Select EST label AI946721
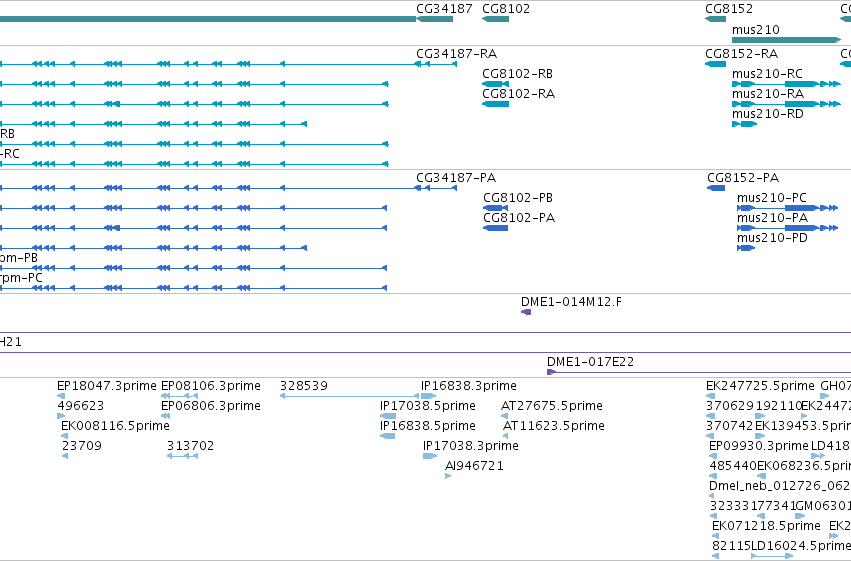The image size is (851, 561). pos(474,466)
